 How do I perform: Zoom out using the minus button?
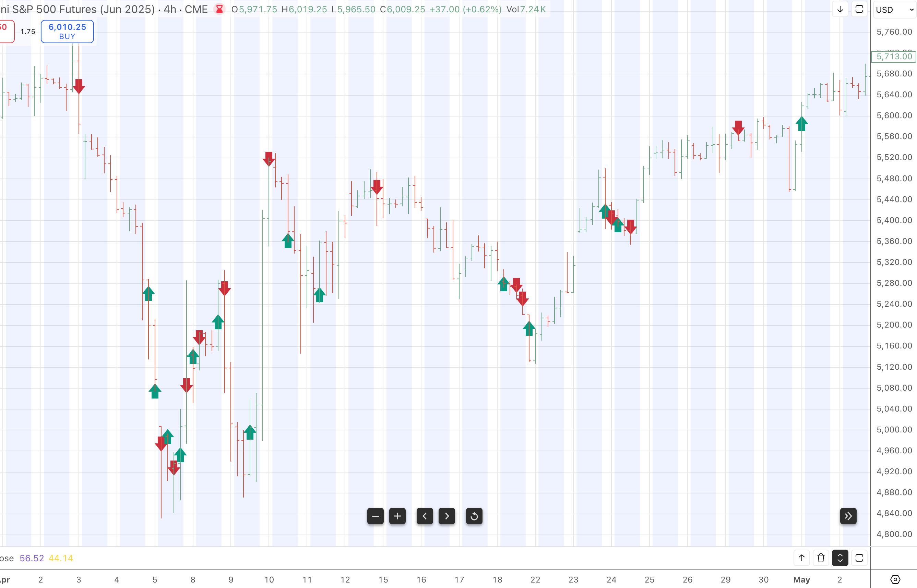(x=375, y=516)
